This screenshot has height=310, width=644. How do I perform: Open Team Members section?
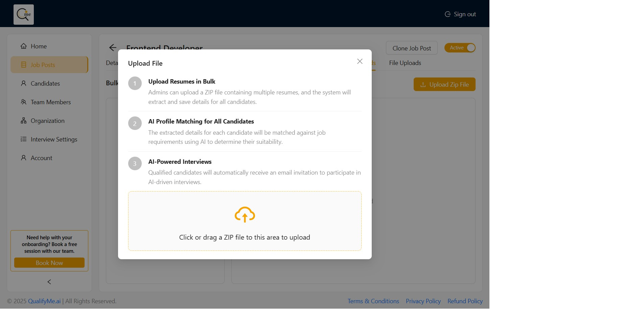(x=50, y=102)
